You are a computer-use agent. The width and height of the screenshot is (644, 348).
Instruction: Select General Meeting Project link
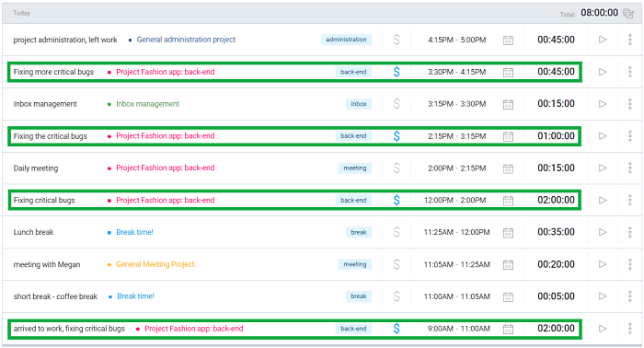tap(155, 264)
